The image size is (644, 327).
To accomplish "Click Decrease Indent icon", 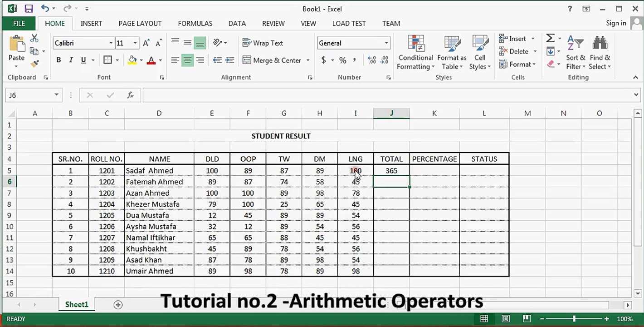I will point(217,60).
